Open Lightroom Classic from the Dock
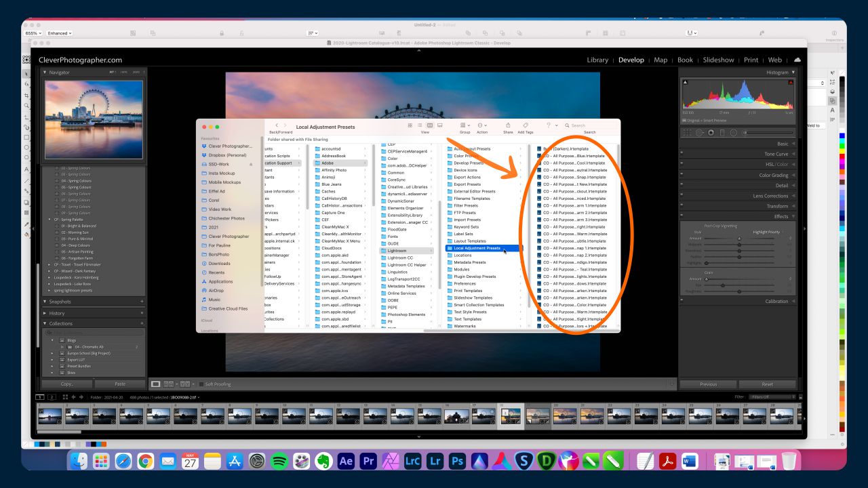Viewport: 868px width, 488px height. [412, 461]
